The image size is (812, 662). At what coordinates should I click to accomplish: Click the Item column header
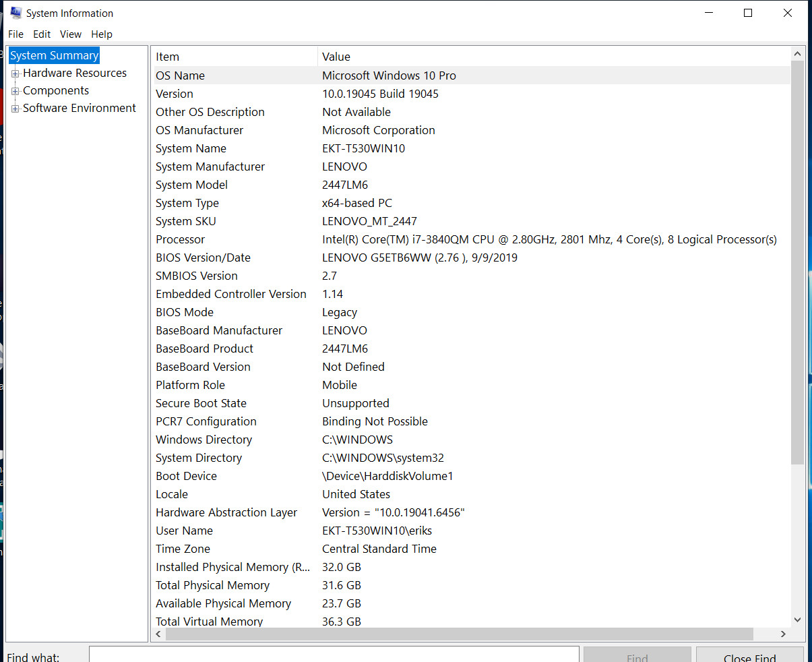tap(235, 57)
